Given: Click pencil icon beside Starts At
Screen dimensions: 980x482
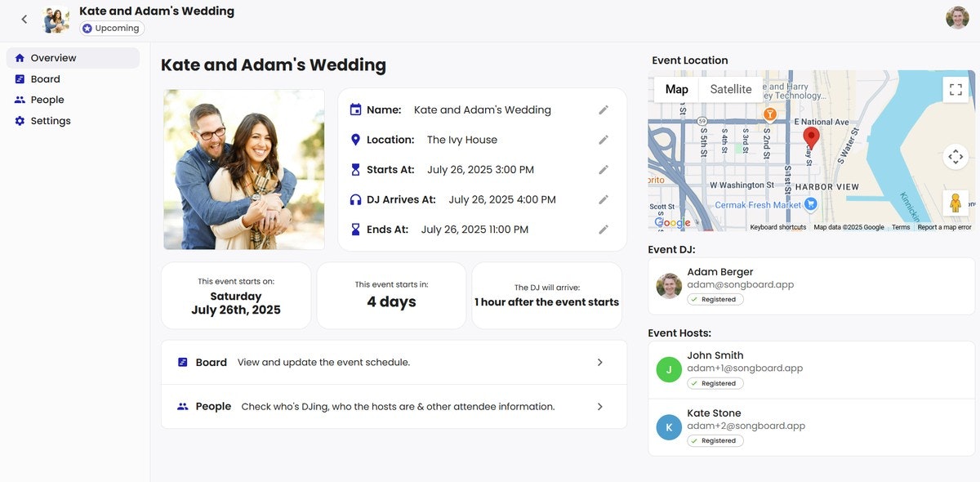Looking at the screenshot, I should pyautogui.click(x=604, y=170).
